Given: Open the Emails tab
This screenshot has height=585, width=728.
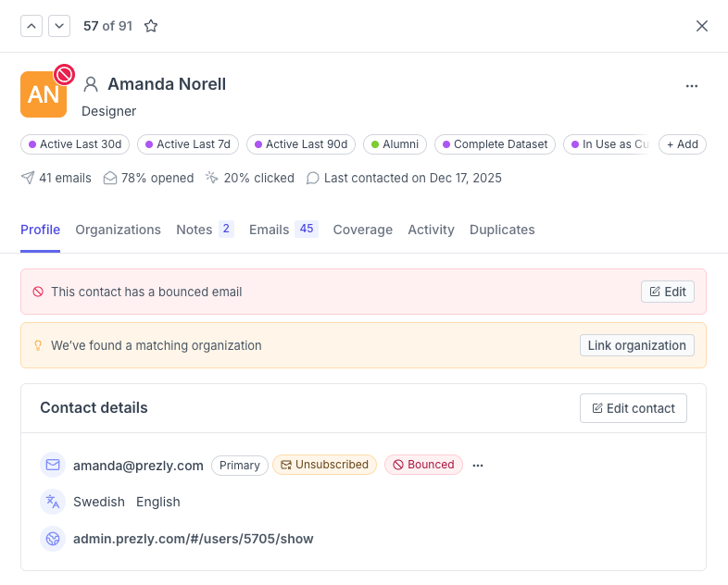Looking at the screenshot, I should [x=269, y=230].
